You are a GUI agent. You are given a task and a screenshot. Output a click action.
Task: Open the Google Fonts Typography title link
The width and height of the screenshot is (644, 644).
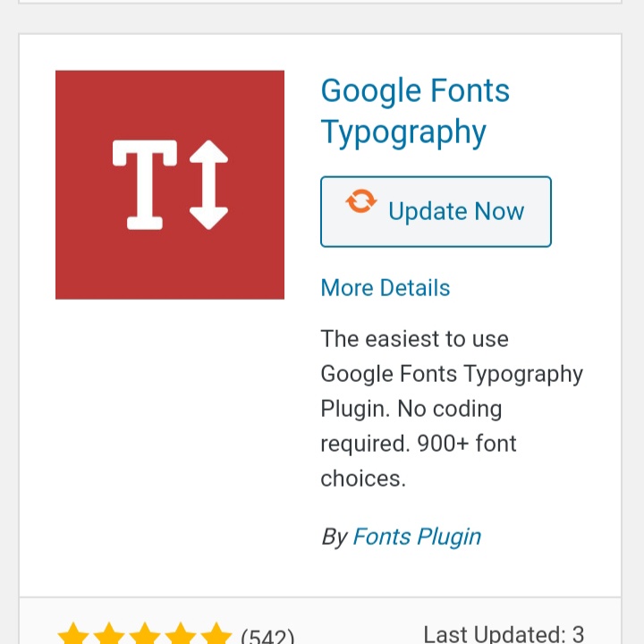414,91
